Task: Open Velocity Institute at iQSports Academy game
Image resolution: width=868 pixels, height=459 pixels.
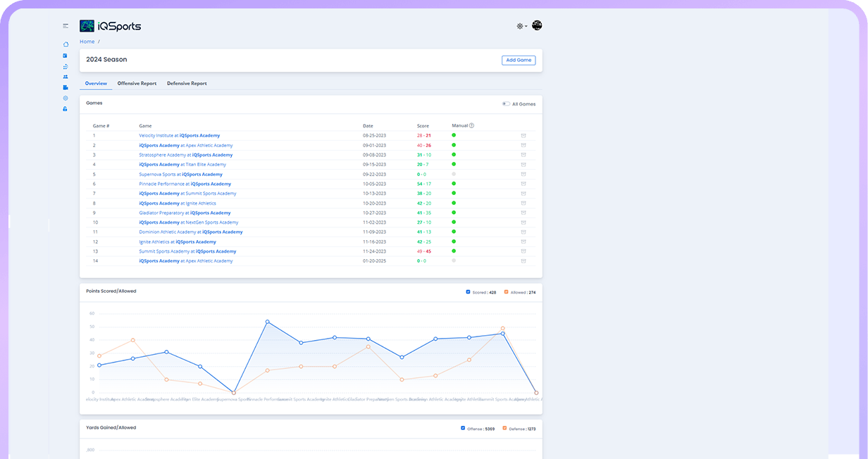Action: pos(179,135)
